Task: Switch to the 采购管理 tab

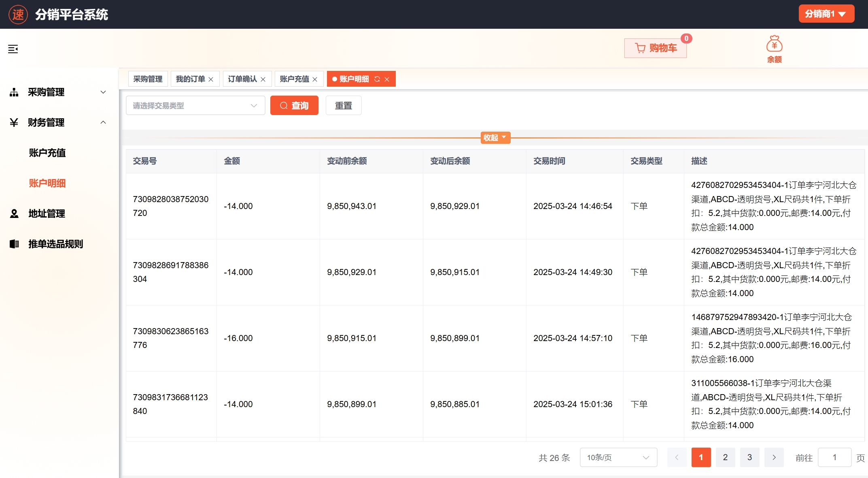Action: tap(148, 79)
